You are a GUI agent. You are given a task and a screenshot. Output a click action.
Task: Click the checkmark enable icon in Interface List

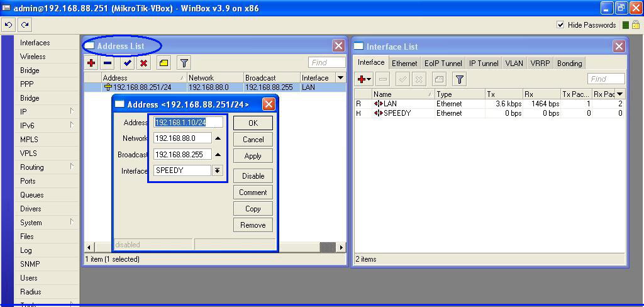click(402, 79)
